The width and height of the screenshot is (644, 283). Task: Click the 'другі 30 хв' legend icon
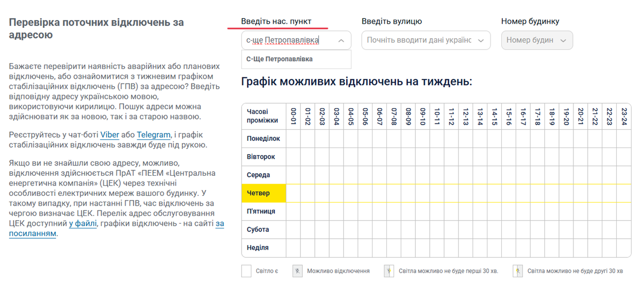pos(518,271)
